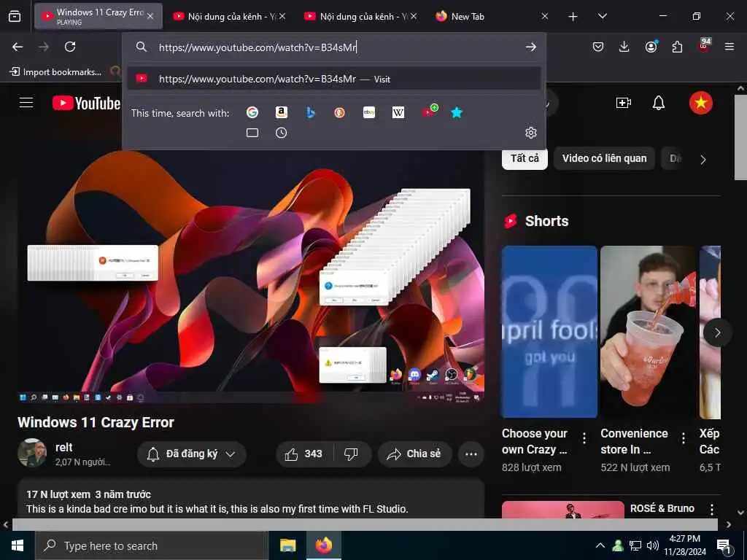Click Windows Type here to search box
The width and height of the screenshot is (747, 560).
[152, 545]
